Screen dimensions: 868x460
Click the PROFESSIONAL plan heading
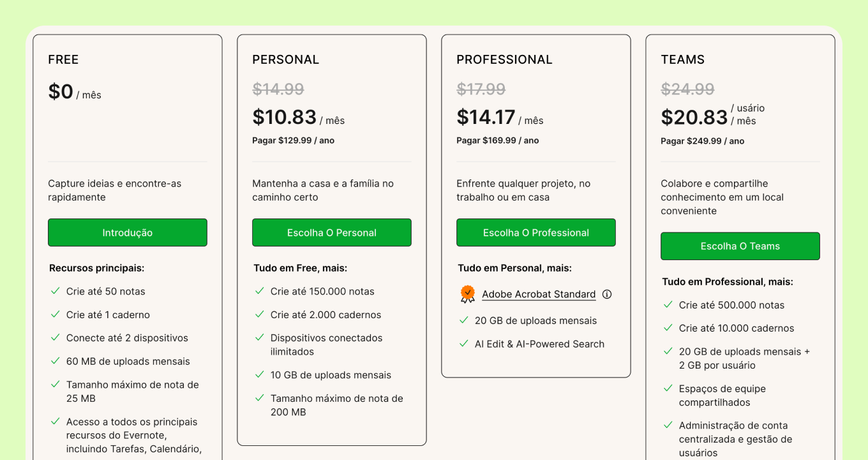point(504,59)
